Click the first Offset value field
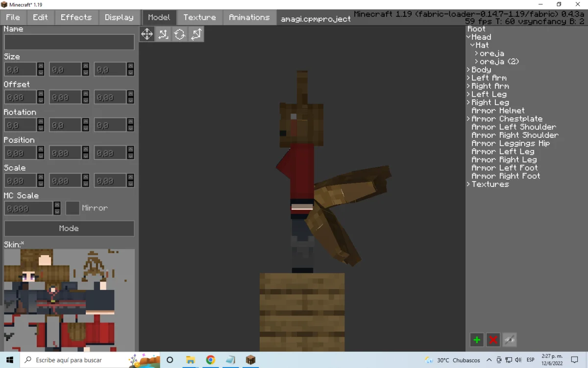The image size is (588, 368). click(x=21, y=97)
